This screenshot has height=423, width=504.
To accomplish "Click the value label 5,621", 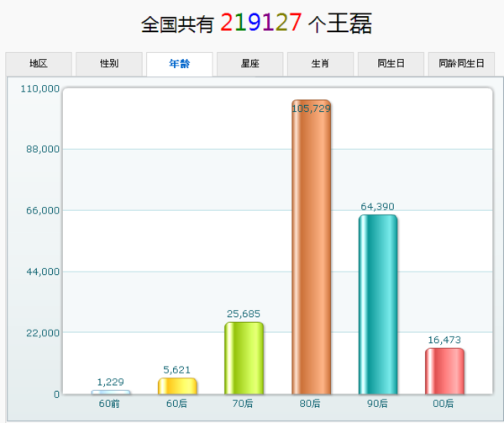I will pyautogui.click(x=176, y=370).
